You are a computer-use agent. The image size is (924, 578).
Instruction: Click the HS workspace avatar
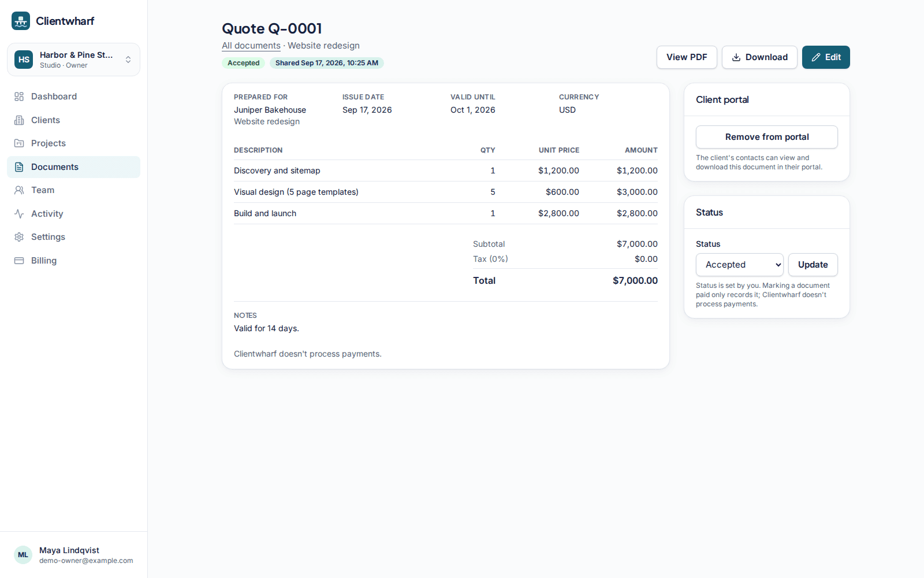tap(24, 60)
